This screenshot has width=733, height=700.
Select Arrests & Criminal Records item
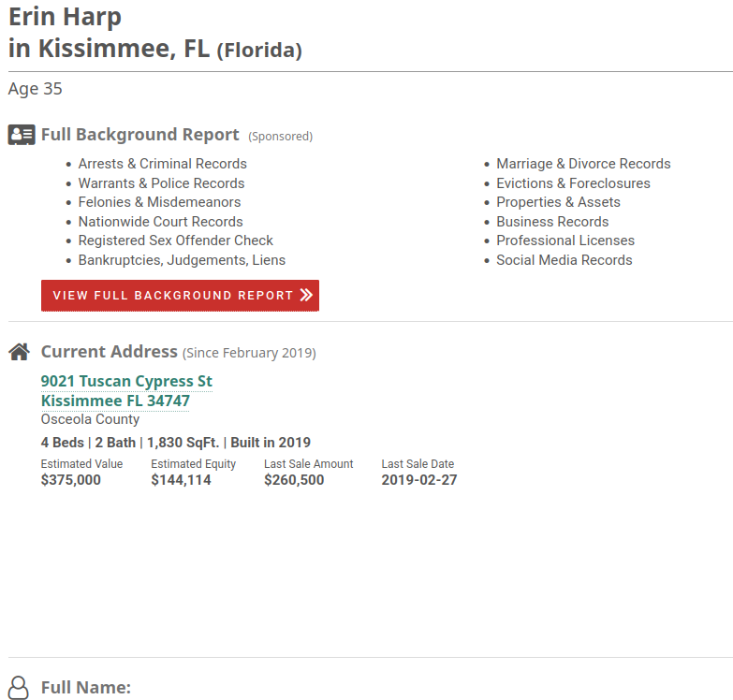(162, 164)
